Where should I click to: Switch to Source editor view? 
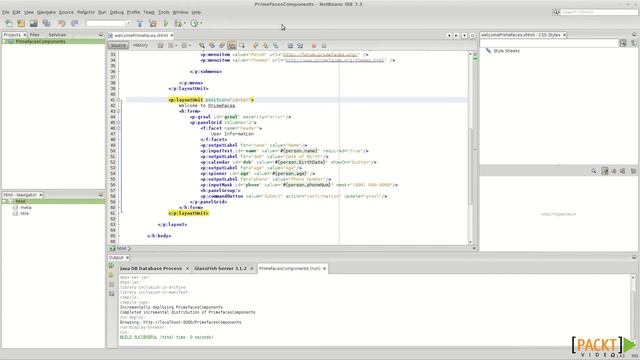(118, 46)
